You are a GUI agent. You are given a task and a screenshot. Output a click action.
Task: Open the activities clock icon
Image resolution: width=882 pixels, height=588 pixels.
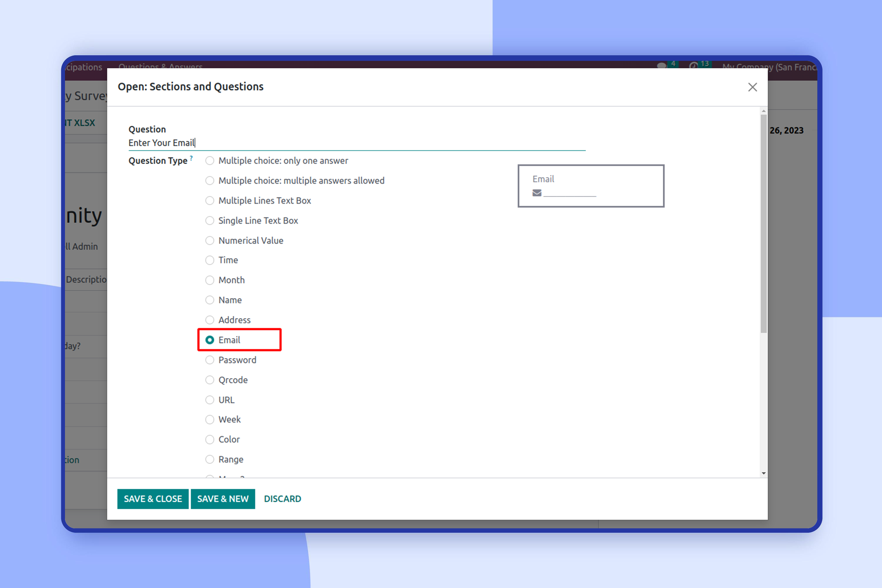[693, 65]
